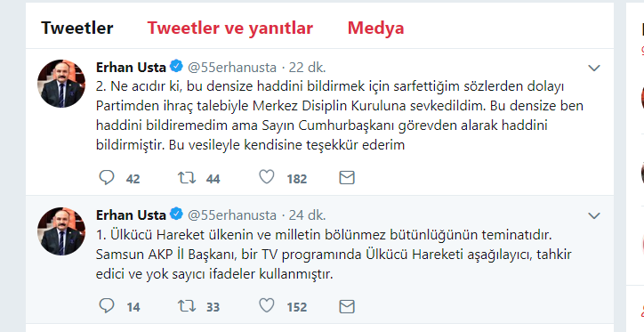
Task: Click profile avatar of the first tweet
Action: (61, 84)
